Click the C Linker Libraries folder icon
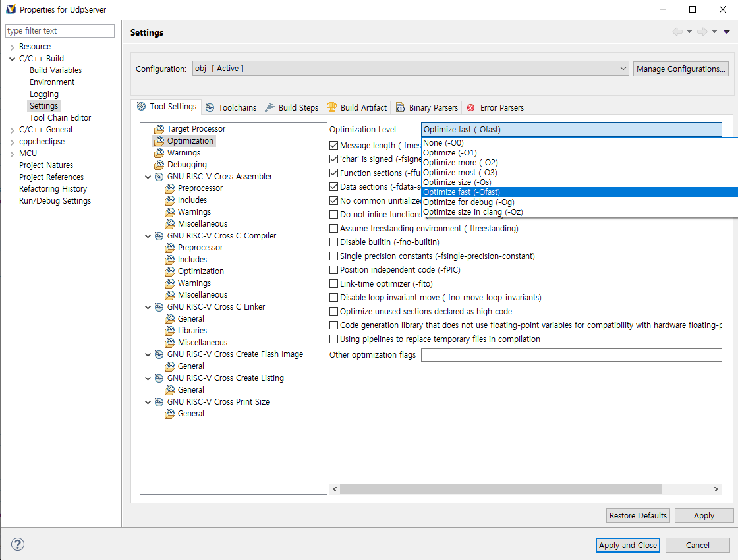Viewport: 738px width, 560px height. click(x=170, y=330)
